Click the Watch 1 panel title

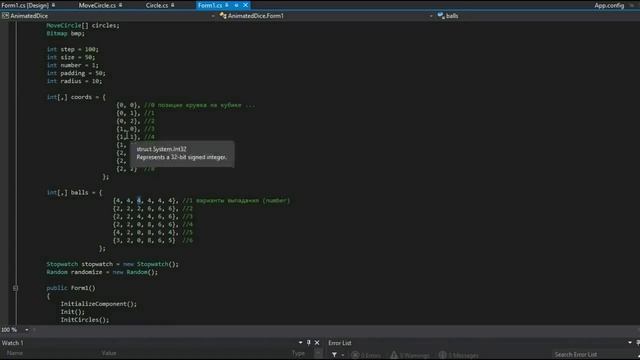click(13, 343)
